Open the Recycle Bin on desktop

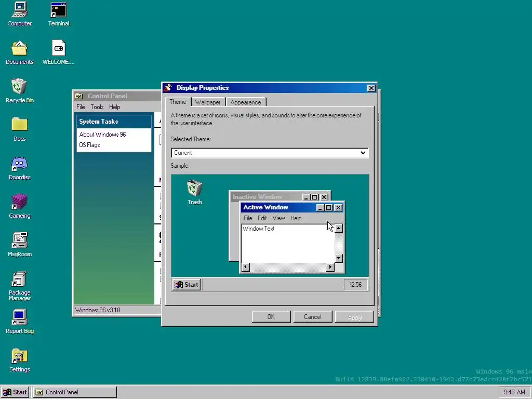19,91
